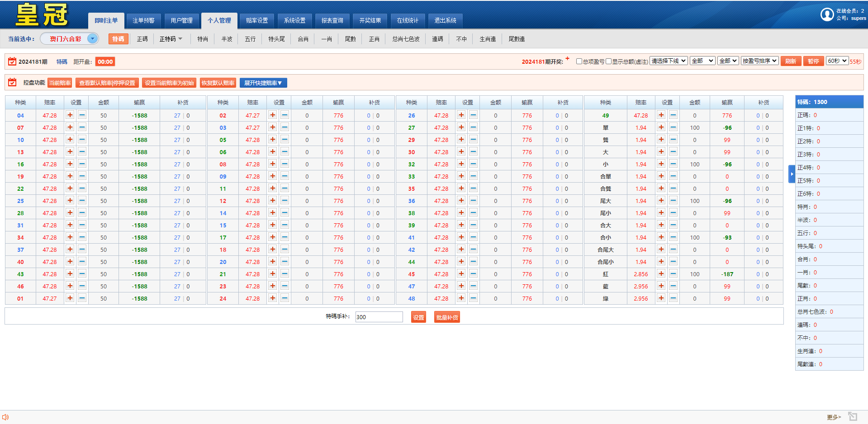Click the user avatar icon in header
This screenshot has width=868, height=424.
(x=827, y=14)
